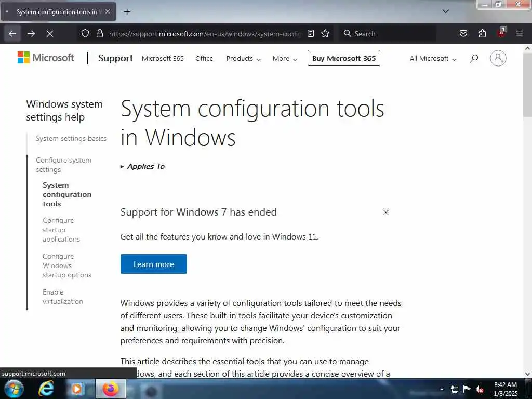
Task: Open the Save to Pocket icon
Action: point(463,33)
